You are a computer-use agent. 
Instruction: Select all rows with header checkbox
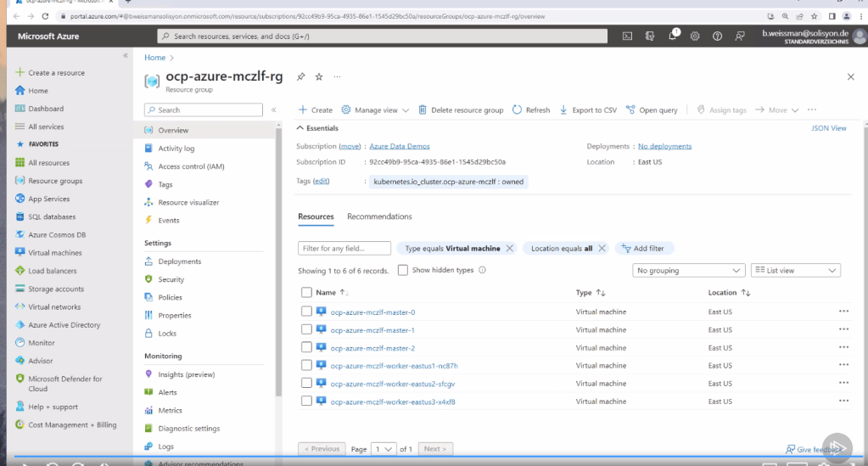(306, 293)
